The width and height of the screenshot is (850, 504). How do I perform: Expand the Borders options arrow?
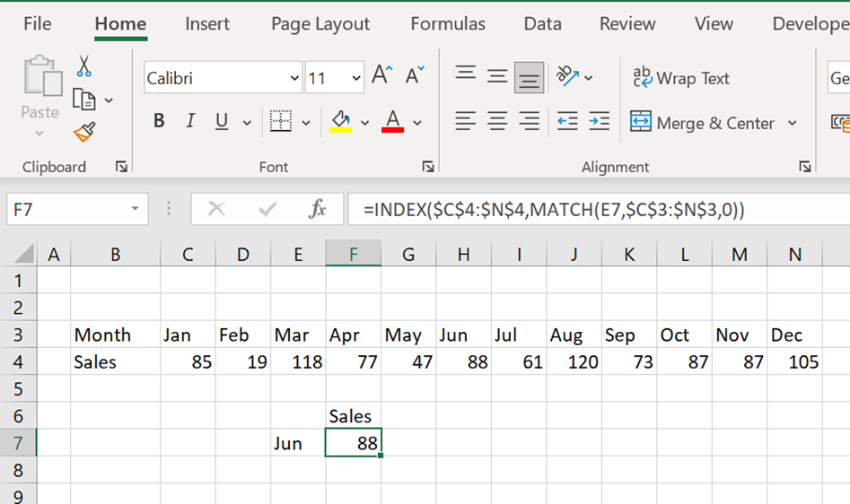pyautogui.click(x=306, y=123)
